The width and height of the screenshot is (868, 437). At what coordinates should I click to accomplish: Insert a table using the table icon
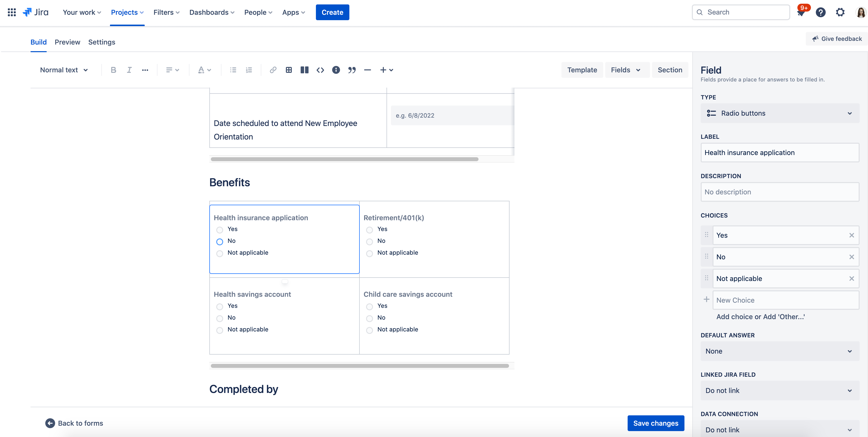tap(289, 70)
